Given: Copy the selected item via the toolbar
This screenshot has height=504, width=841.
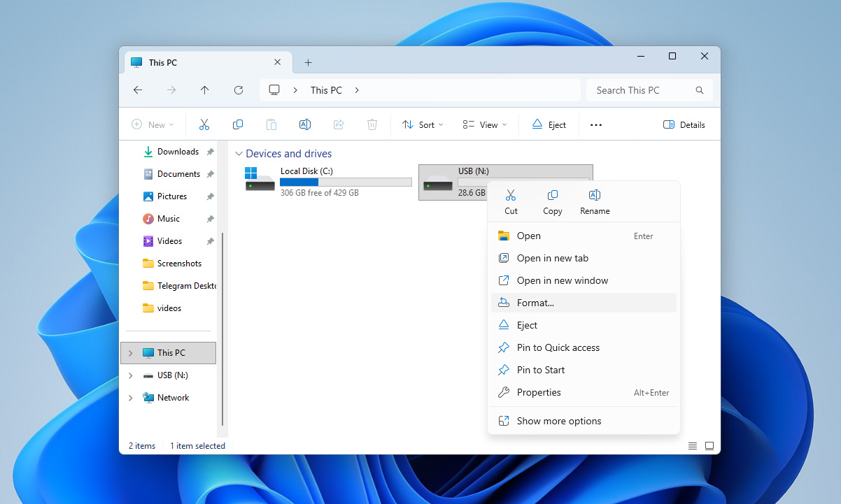Looking at the screenshot, I should (x=237, y=124).
